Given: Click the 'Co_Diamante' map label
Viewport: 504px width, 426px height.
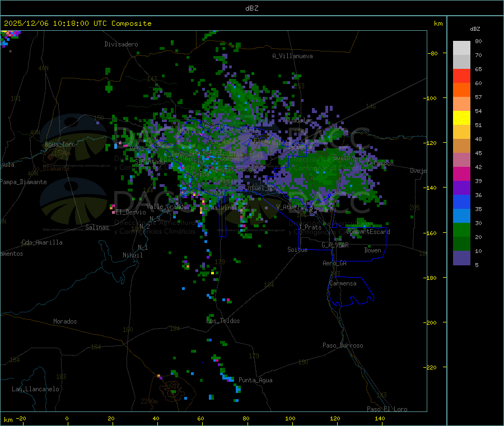Looking at the screenshot, I should tap(51, 168).
